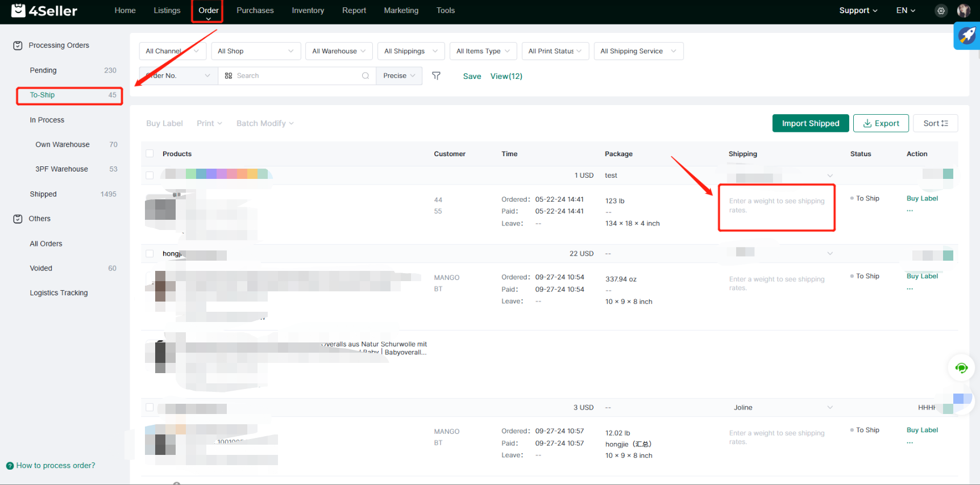Viewport: 980px width, 485px height.
Task: Open the rocket quick-launch icon
Action: coord(967,35)
